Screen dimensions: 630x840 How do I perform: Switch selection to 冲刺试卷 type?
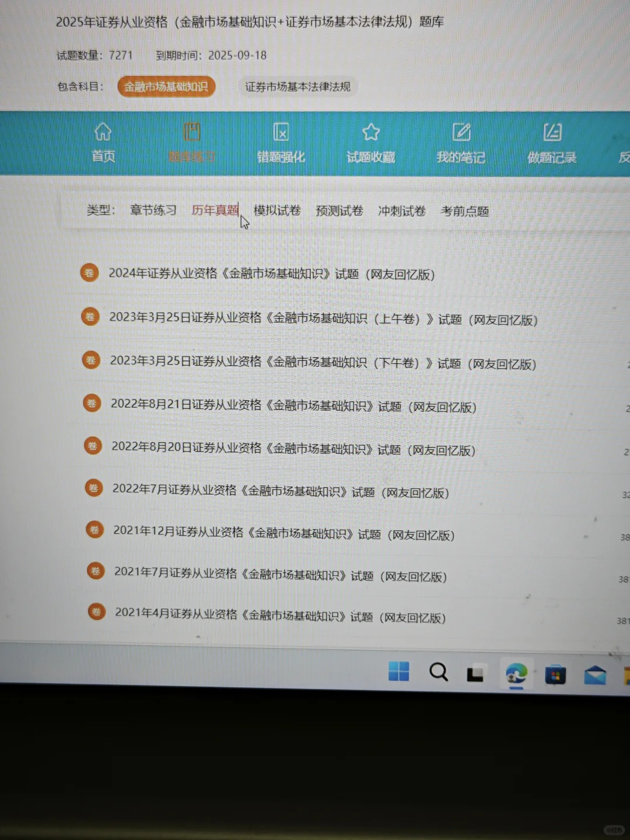[401, 211]
